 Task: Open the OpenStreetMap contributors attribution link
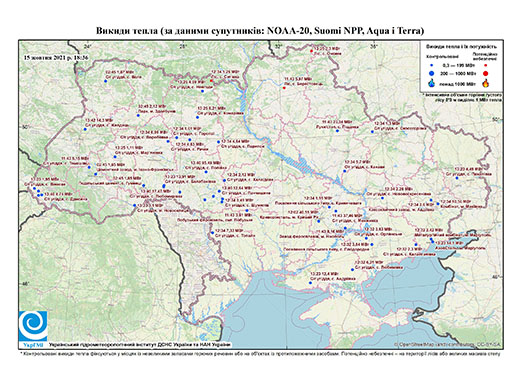click(448, 344)
